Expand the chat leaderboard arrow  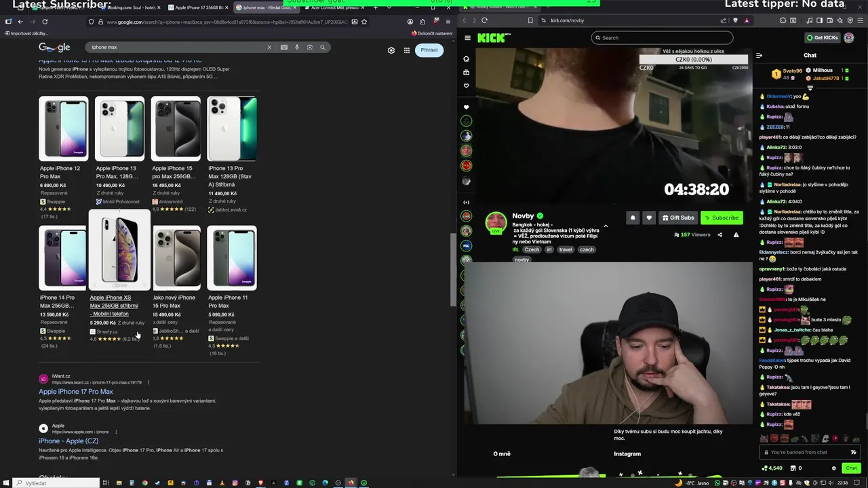tap(810, 88)
